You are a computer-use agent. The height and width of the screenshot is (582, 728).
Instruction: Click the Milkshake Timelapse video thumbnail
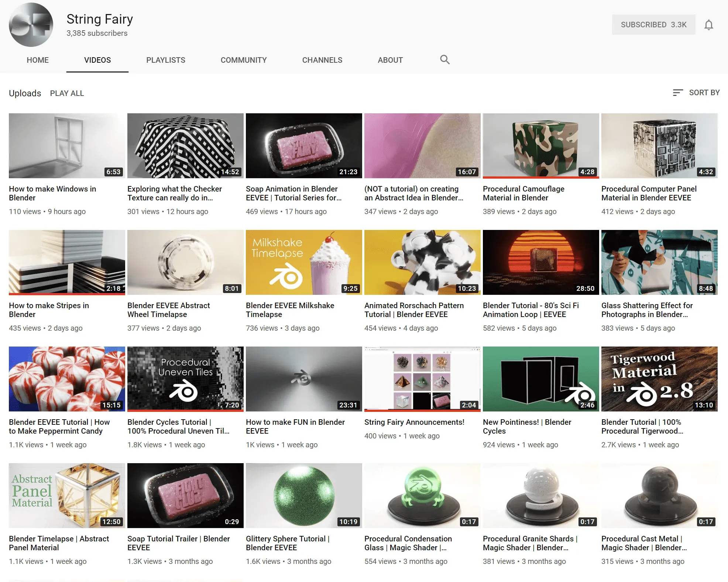tap(303, 262)
